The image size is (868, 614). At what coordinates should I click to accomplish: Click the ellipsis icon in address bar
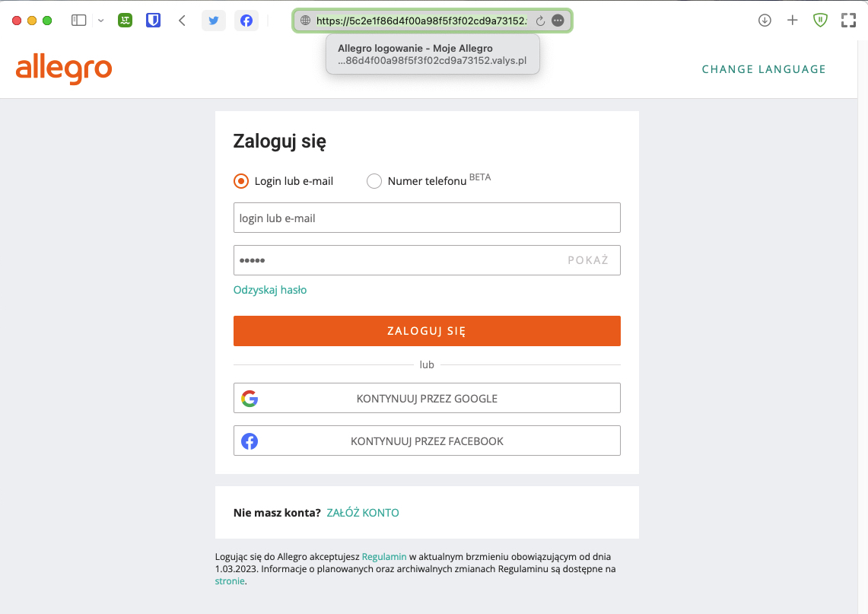558,21
